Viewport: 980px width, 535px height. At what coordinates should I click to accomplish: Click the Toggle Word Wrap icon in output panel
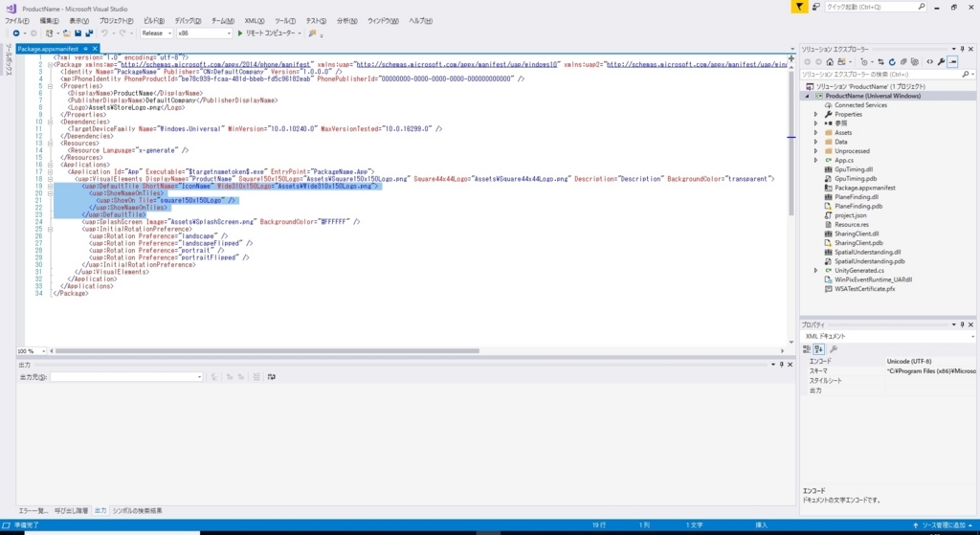click(x=271, y=377)
